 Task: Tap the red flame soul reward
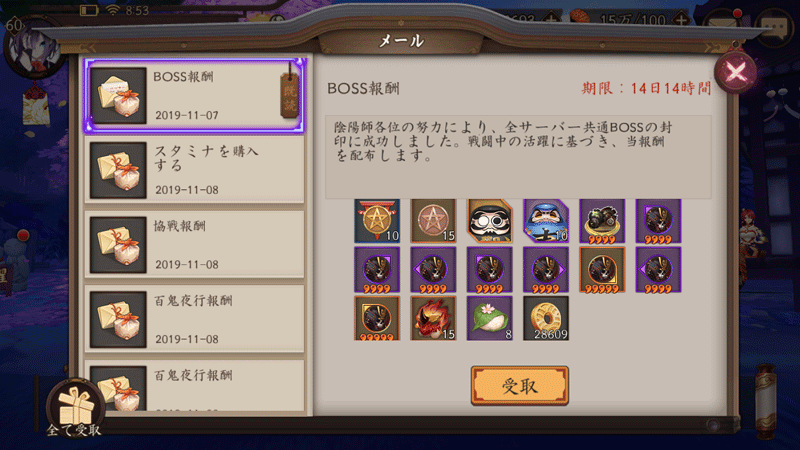click(433, 318)
